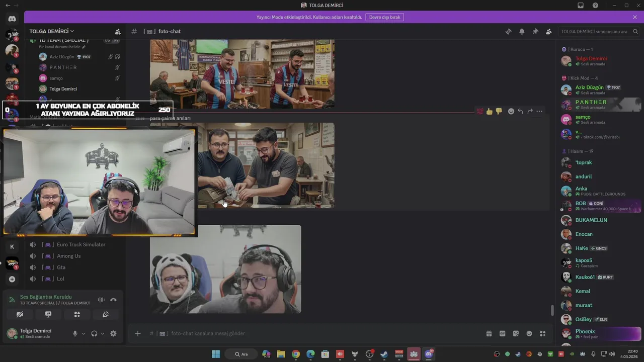This screenshot has width=644, height=362.
Task: React with the 100 emoji
Action: pos(479,111)
